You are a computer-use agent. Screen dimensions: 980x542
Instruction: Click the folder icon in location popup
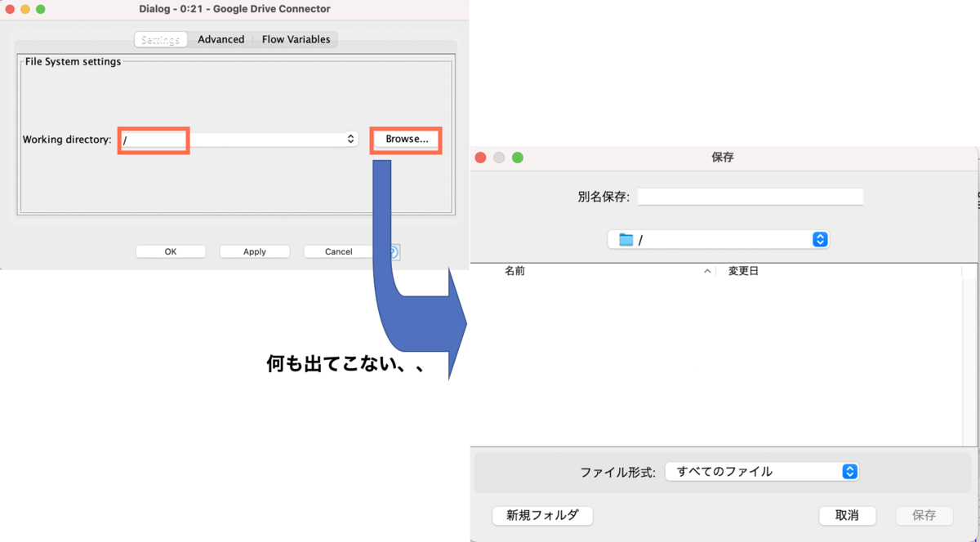pos(626,239)
